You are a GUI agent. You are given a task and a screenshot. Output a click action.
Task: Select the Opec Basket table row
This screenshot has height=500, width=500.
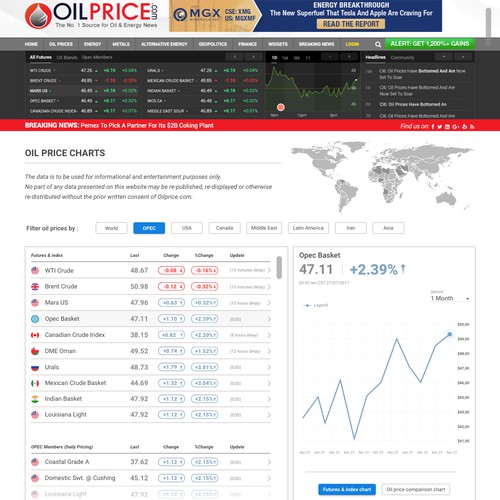150,319
